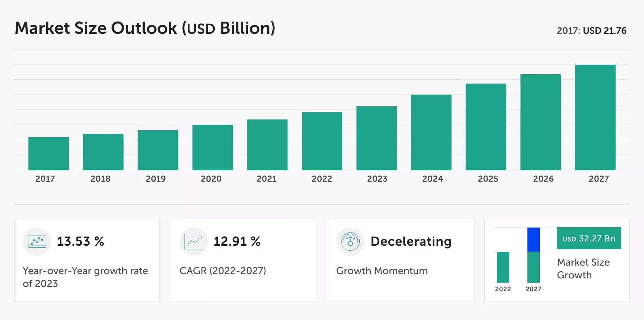
Task: Click the '12.91 %' CAGR value
Action: click(x=237, y=241)
